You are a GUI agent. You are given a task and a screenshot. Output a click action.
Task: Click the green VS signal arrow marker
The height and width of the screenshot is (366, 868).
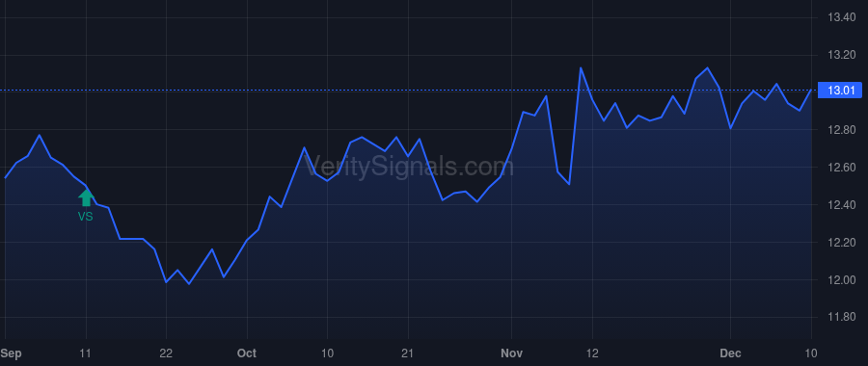coord(86,197)
